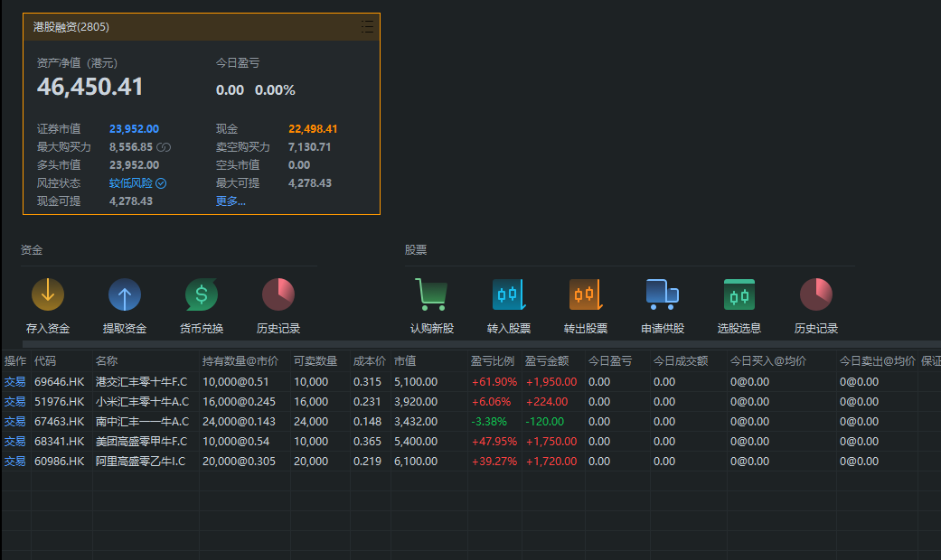
Task: Open 选股选息 icon
Action: pyautogui.click(x=739, y=294)
